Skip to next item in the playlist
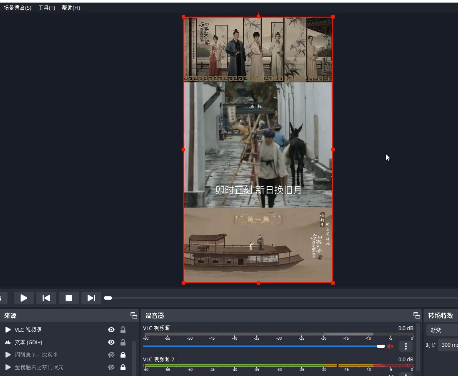This screenshot has height=376, width=458. (91, 298)
